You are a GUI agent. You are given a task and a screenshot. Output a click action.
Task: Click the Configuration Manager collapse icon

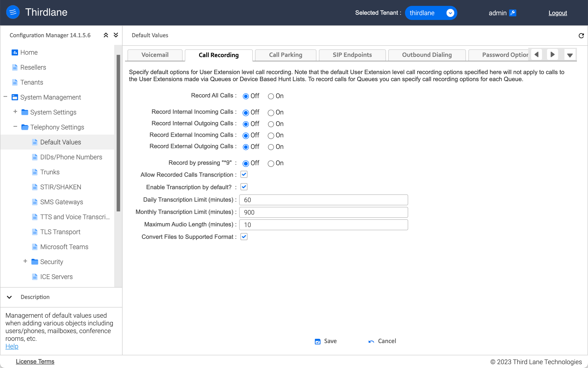pyautogui.click(x=106, y=35)
